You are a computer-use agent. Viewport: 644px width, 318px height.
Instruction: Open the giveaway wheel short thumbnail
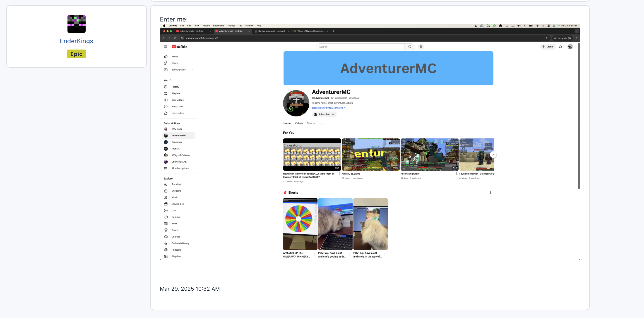click(x=300, y=224)
